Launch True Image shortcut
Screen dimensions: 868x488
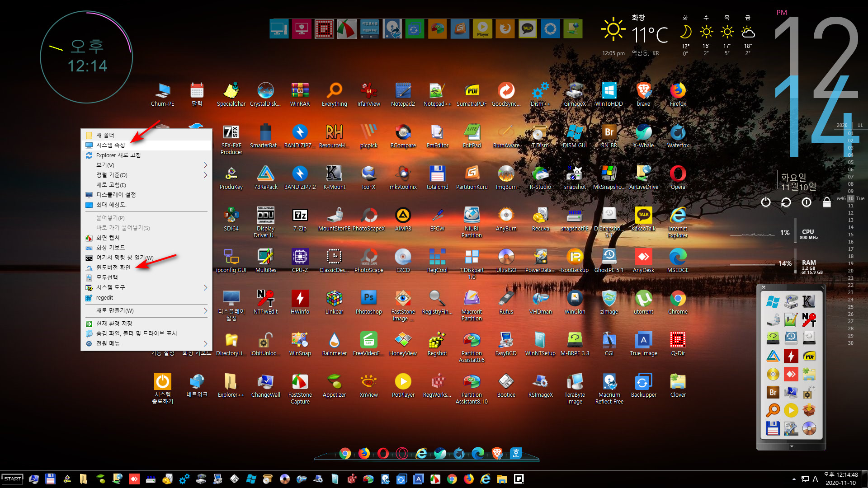click(x=643, y=344)
